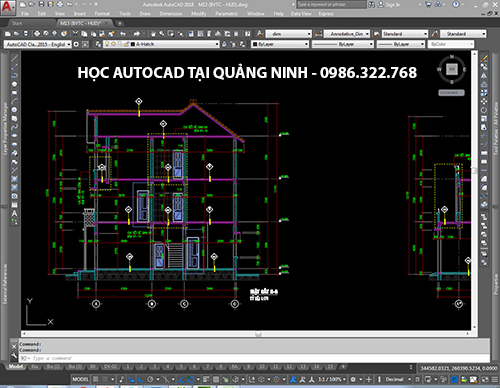The image size is (500, 388).
Task: Open the ByLayer linetype dropdown
Action: [x=343, y=44]
